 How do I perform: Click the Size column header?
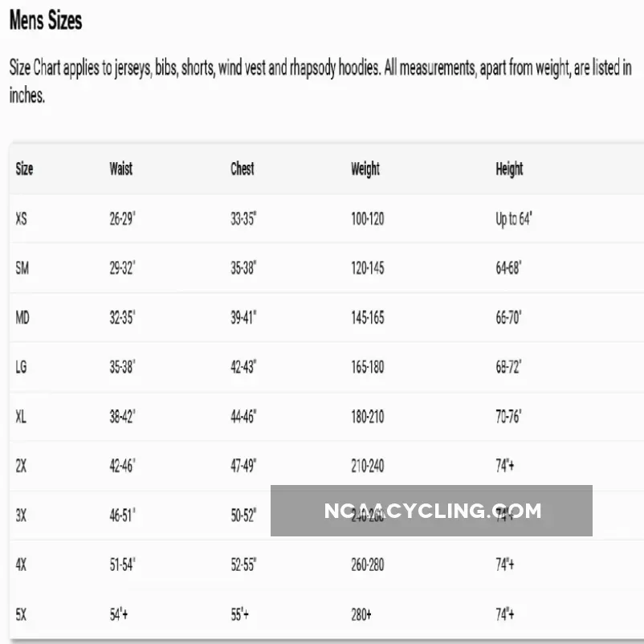[x=24, y=169]
